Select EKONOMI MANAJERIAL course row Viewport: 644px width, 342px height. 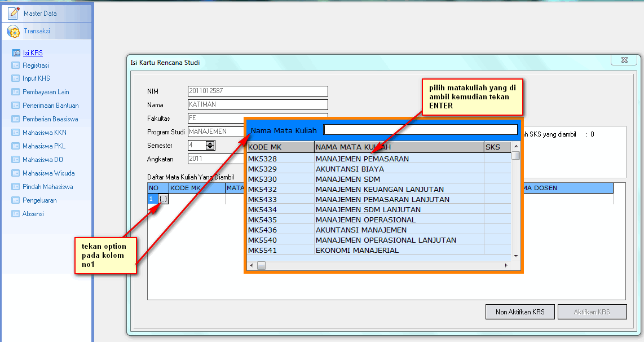(379, 250)
